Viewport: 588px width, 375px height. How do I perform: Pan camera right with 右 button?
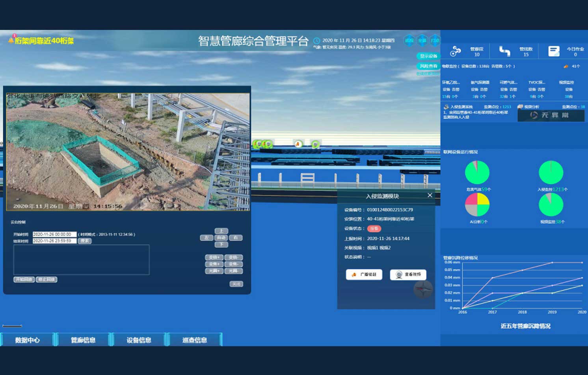(x=236, y=238)
